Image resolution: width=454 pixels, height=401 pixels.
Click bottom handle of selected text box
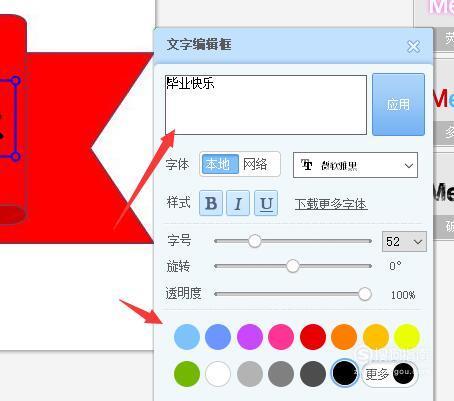click(x=15, y=156)
